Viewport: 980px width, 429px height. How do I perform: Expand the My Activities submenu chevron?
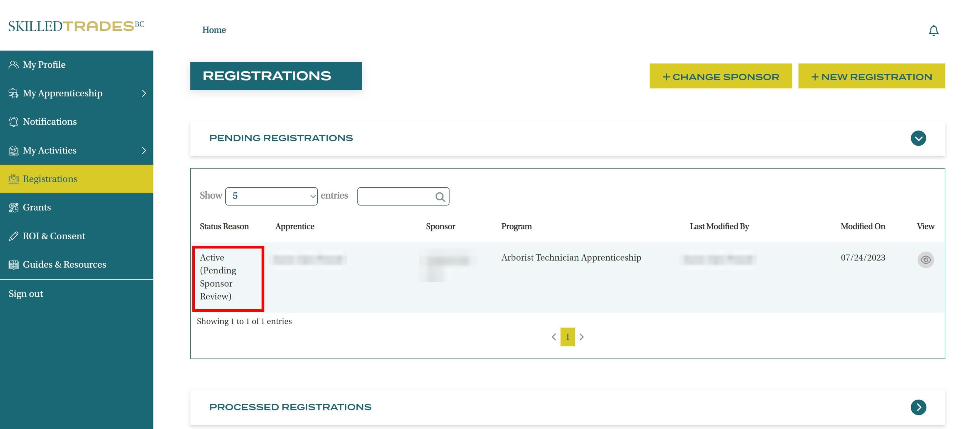(x=144, y=150)
